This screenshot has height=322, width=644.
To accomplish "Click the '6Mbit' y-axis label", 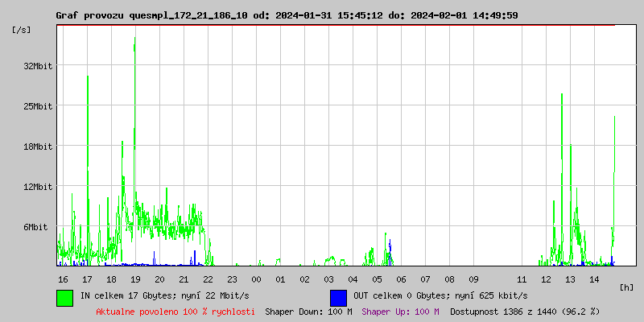I will tap(35, 227).
